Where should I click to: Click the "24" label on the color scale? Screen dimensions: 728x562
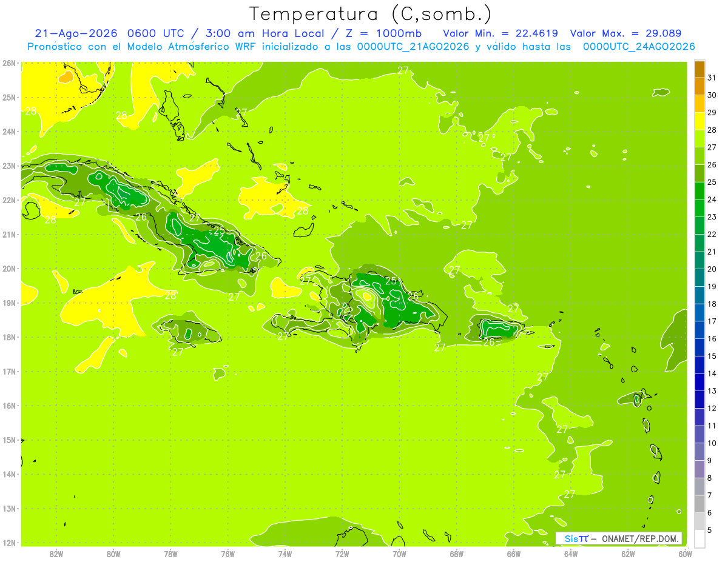712,199
